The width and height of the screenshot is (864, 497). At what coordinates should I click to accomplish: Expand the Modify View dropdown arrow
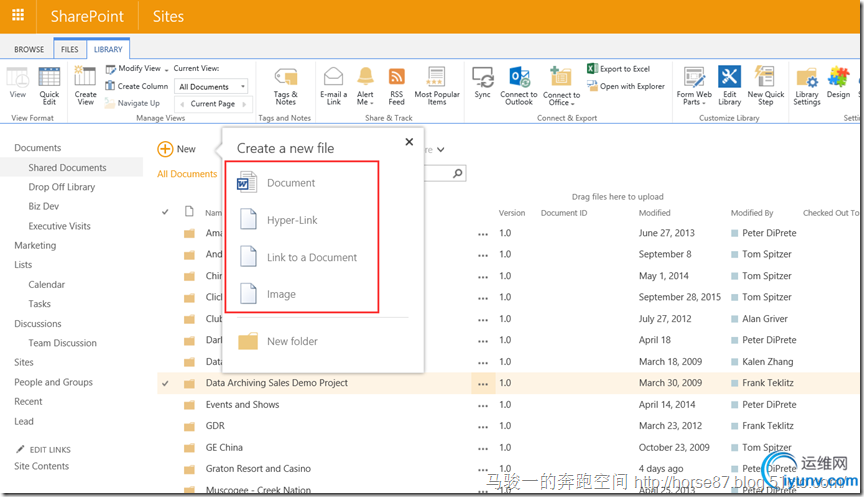[x=167, y=69]
